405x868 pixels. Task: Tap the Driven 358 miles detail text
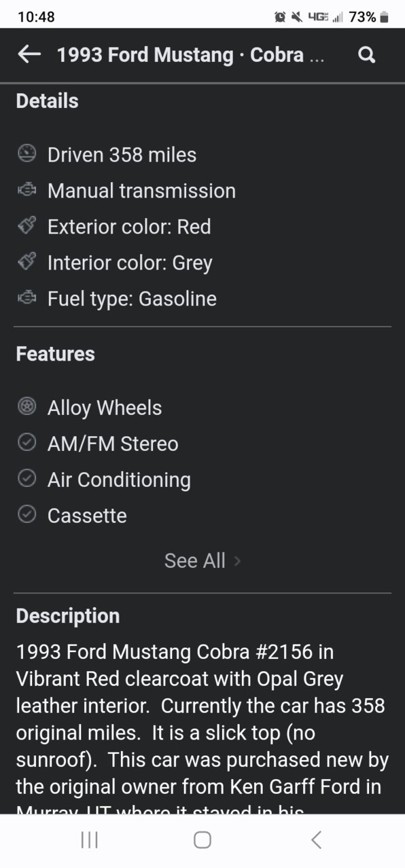pos(122,155)
